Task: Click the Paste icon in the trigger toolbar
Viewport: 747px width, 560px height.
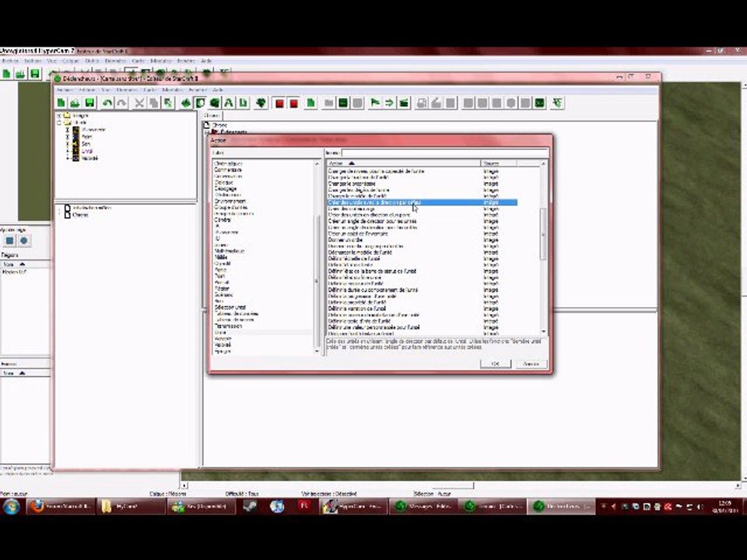Action: [x=168, y=103]
